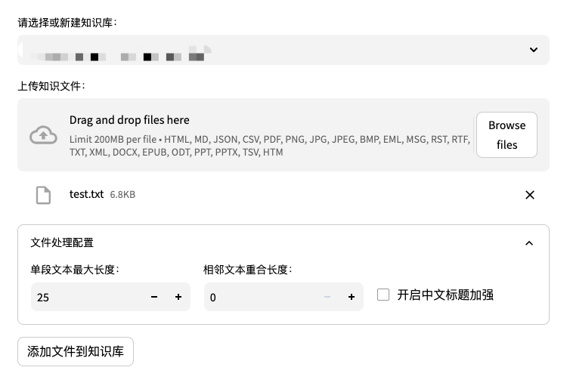The width and height of the screenshot is (567, 392).
Task: Increase 单段文本最大长度 with plus button
Action: tap(178, 297)
